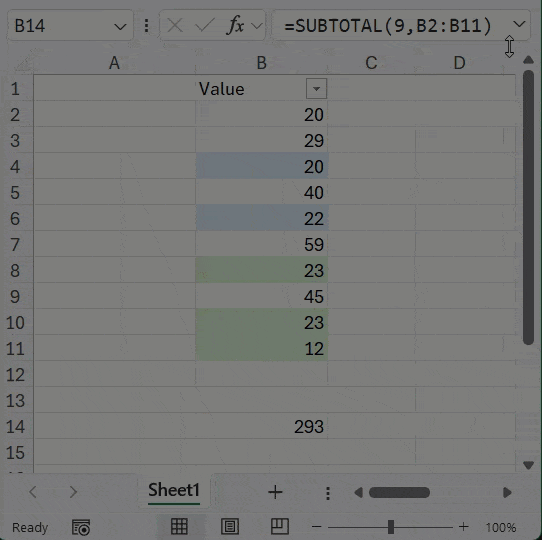Zoom out using the minus icon
This screenshot has width=542, height=540.
click(316, 527)
